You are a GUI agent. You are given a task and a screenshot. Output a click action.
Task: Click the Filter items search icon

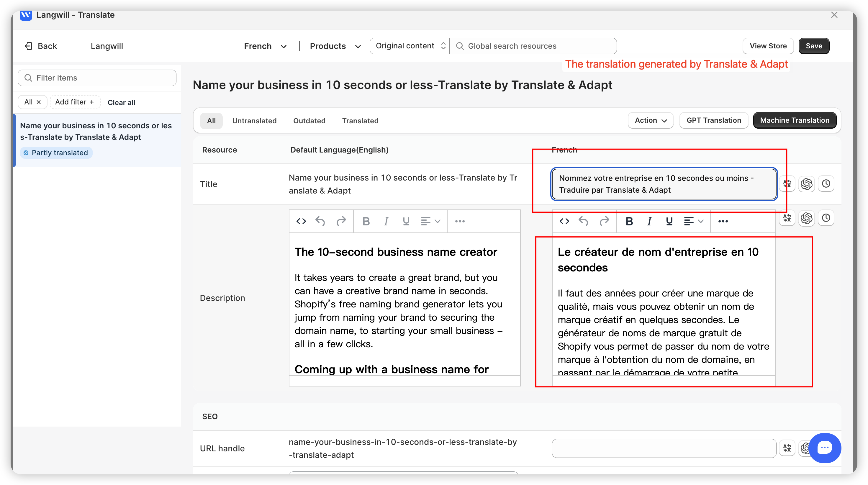coord(28,78)
